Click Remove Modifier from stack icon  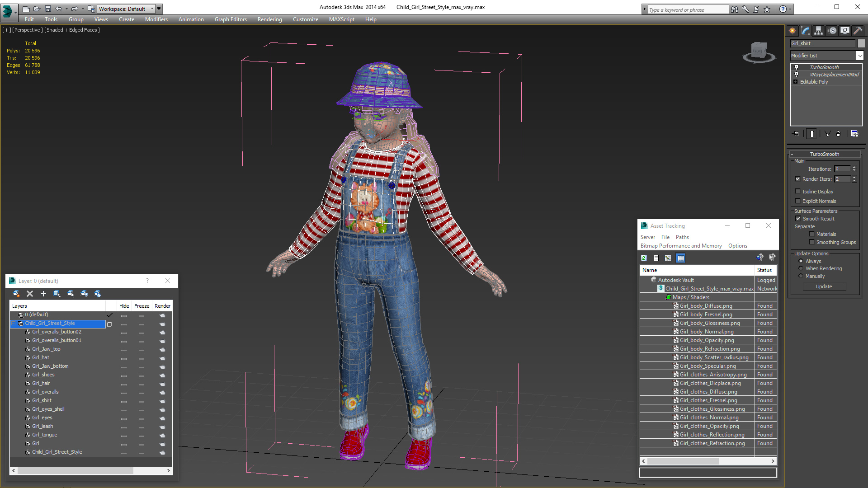pyautogui.click(x=839, y=134)
